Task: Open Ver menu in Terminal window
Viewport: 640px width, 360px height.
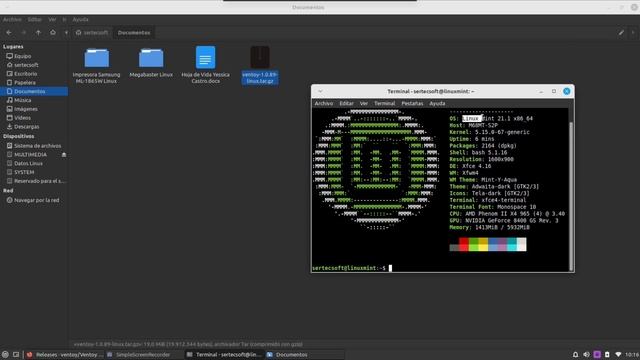Action: (x=364, y=104)
